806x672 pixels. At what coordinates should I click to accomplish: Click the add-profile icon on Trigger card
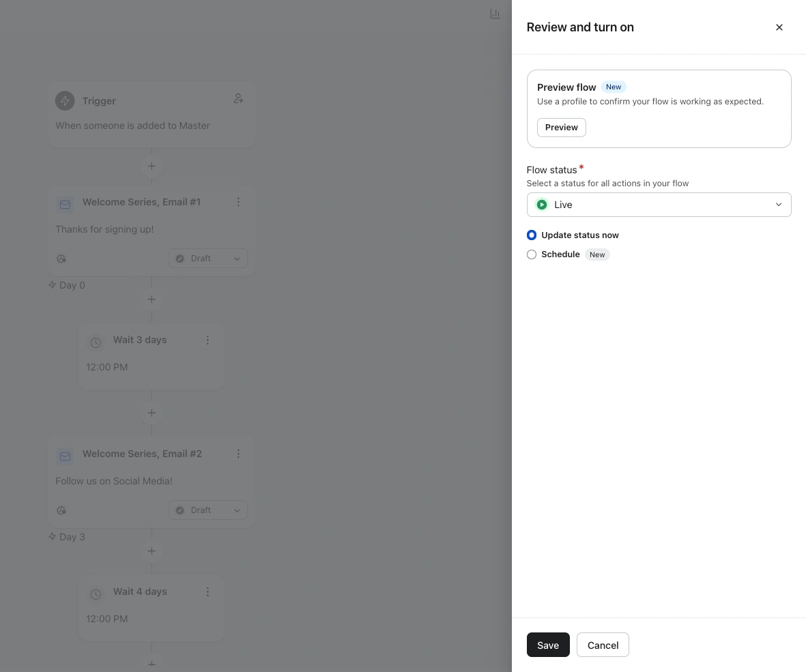pos(238,98)
